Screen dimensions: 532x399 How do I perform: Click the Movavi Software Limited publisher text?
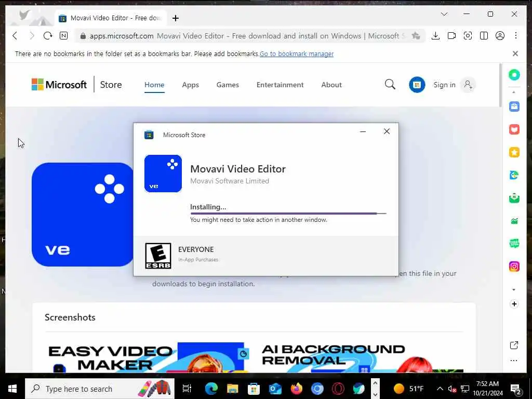pyautogui.click(x=230, y=181)
